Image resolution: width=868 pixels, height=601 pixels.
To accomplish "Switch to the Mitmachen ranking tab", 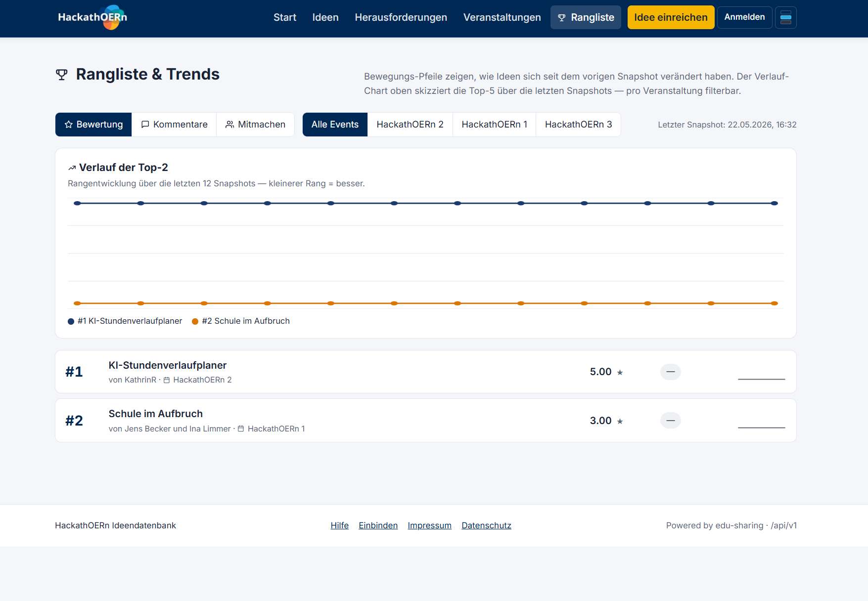I will (x=255, y=125).
